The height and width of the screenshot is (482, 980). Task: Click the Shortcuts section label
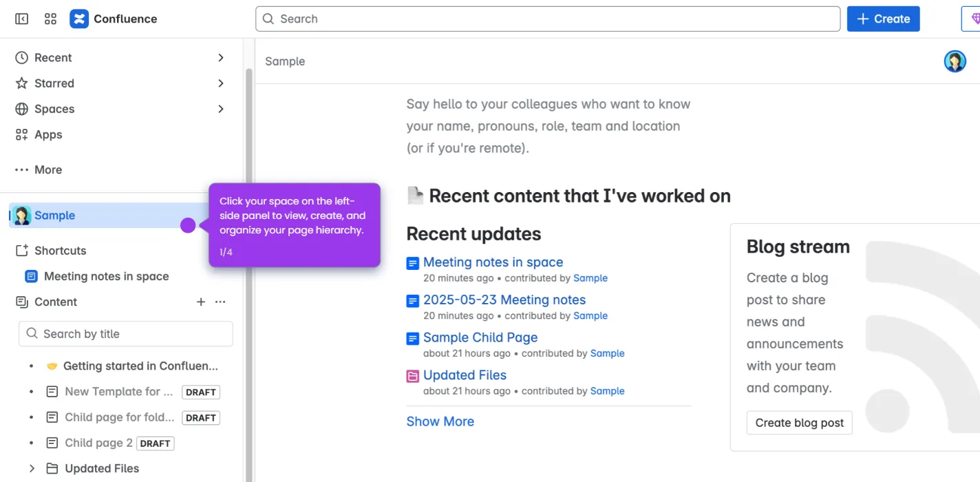[x=61, y=251]
